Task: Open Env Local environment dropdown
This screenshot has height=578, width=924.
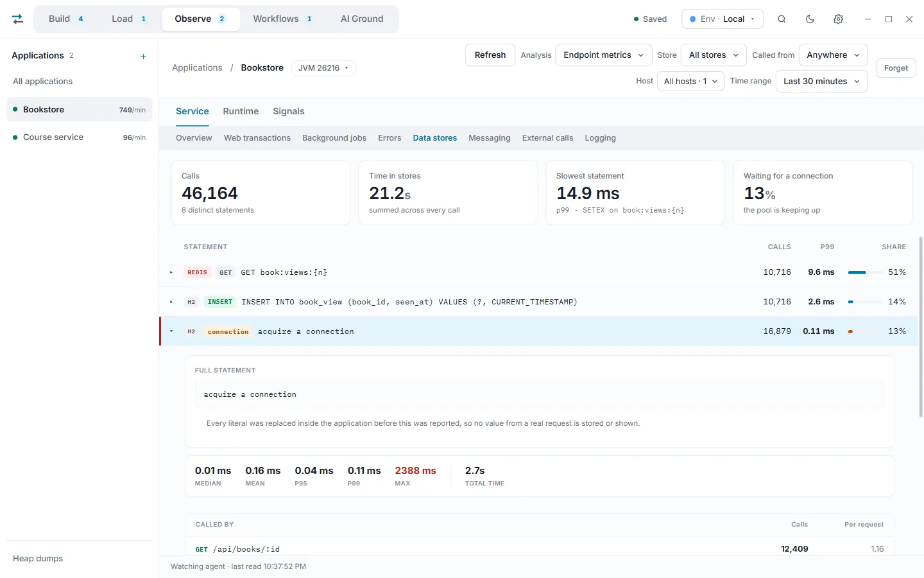Action: pyautogui.click(x=723, y=19)
